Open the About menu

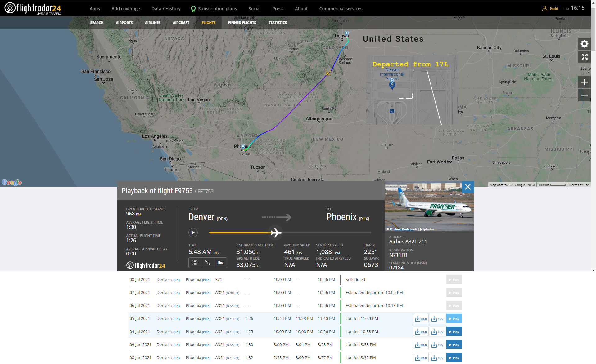coord(301,9)
